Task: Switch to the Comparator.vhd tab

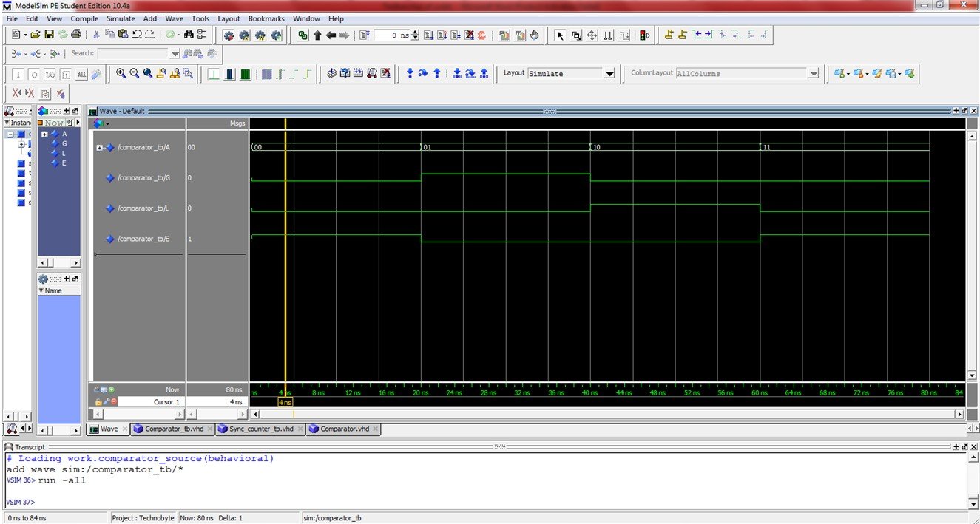Action: coord(342,429)
